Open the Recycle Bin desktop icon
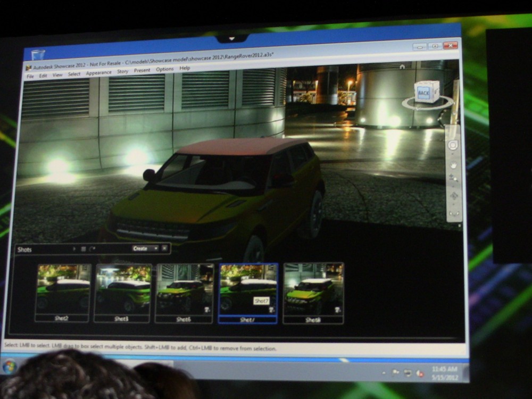This screenshot has width=532, height=399. pos(38,55)
